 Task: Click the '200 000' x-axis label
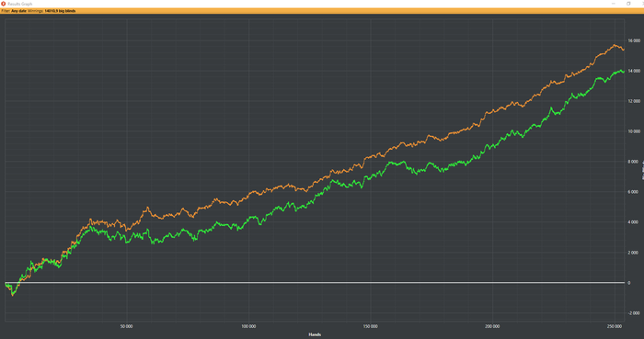(492, 327)
